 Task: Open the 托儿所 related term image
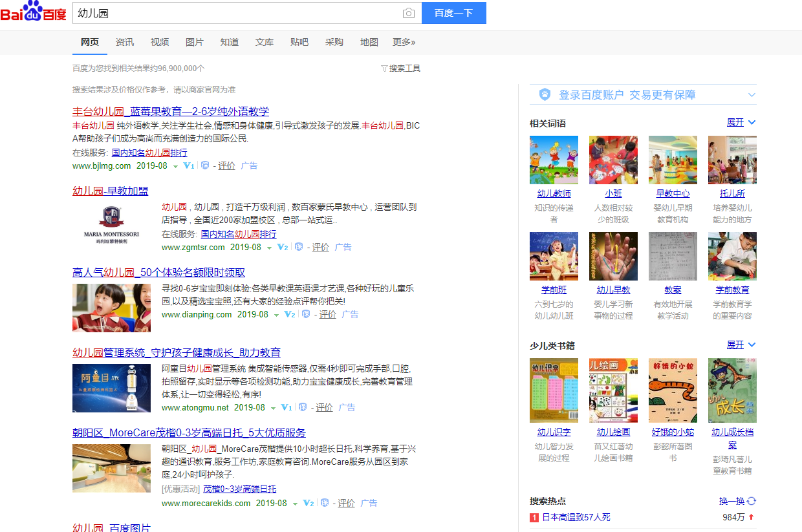[732, 160]
